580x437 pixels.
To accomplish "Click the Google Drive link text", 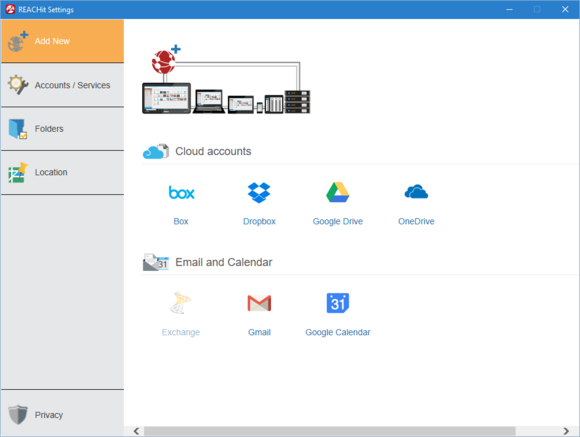I will 338,221.
